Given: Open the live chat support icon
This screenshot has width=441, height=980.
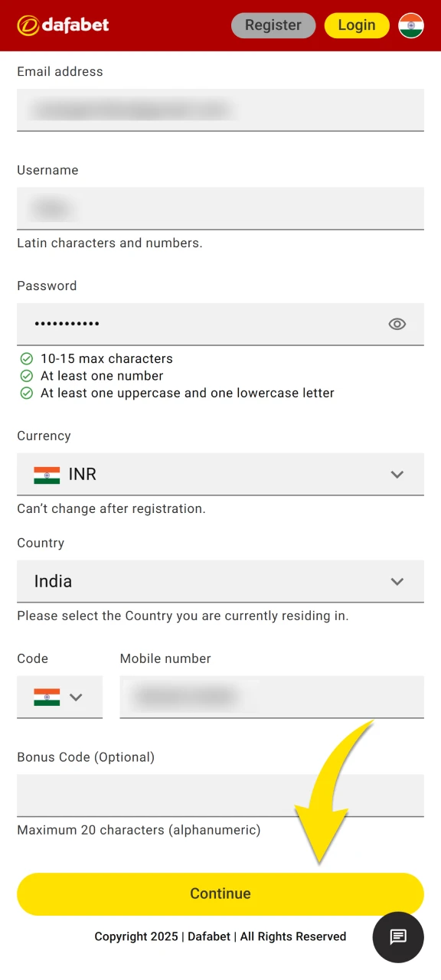Looking at the screenshot, I should pyautogui.click(x=398, y=936).
